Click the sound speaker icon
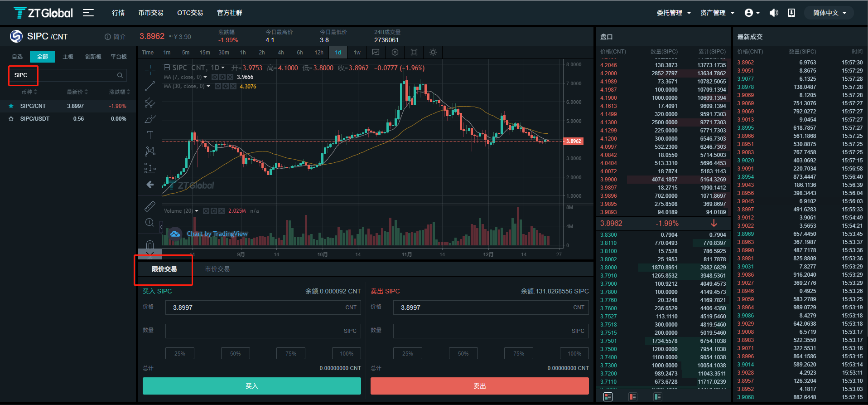 coord(774,13)
